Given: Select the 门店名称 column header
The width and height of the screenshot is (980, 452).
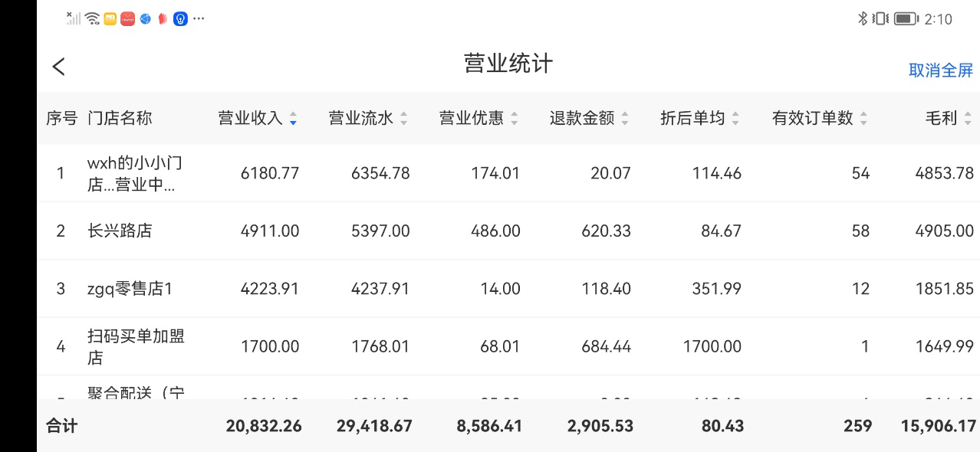Looking at the screenshot, I should [120, 118].
